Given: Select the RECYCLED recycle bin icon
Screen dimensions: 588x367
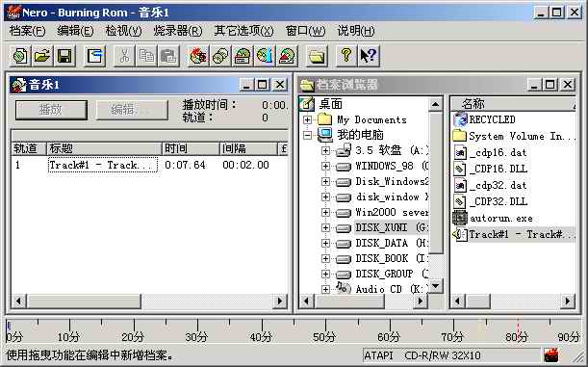Looking at the screenshot, I should click(x=460, y=119).
